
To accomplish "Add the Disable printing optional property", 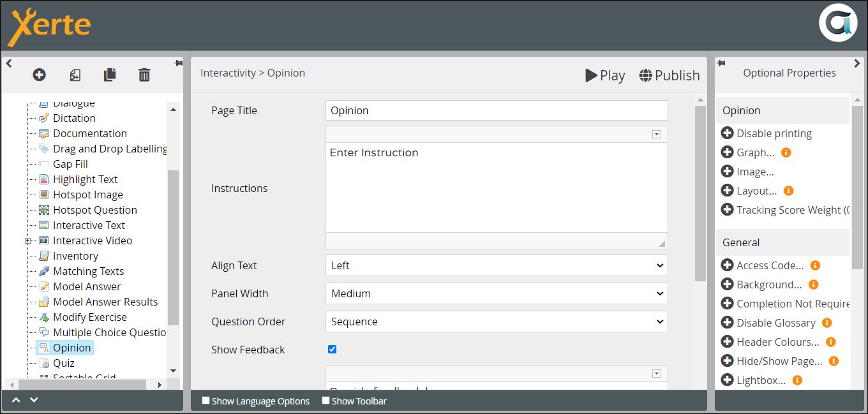I will [x=727, y=133].
